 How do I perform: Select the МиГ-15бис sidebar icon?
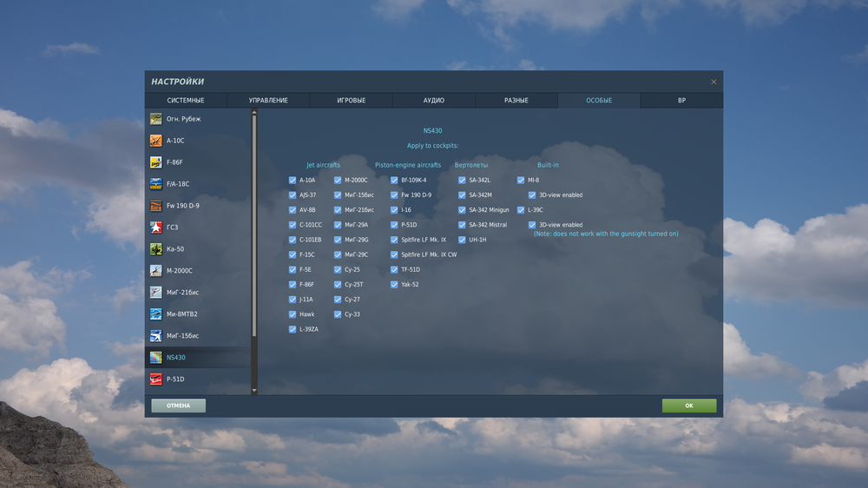156,336
